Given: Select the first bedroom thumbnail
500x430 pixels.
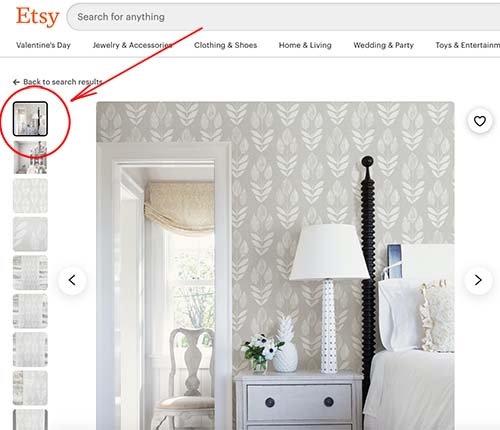Looking at the screenshot, I should click(x=30, y=119).
